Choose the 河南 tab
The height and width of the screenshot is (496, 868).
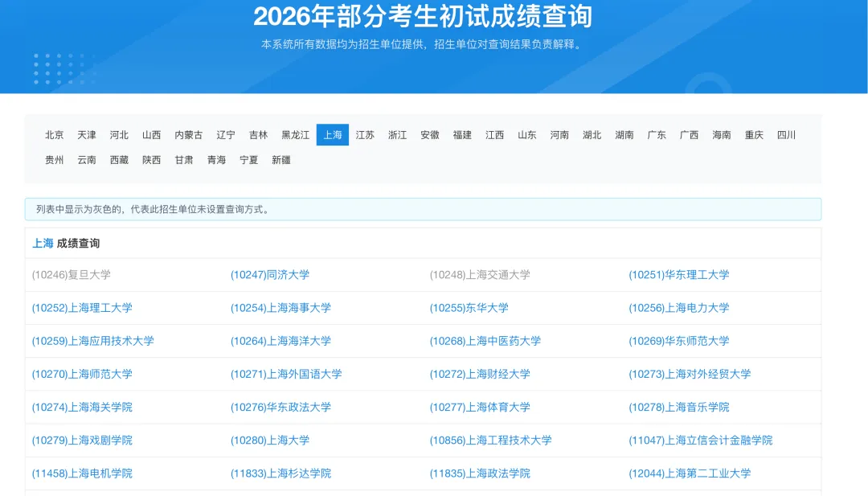click(x=559, y=134)
